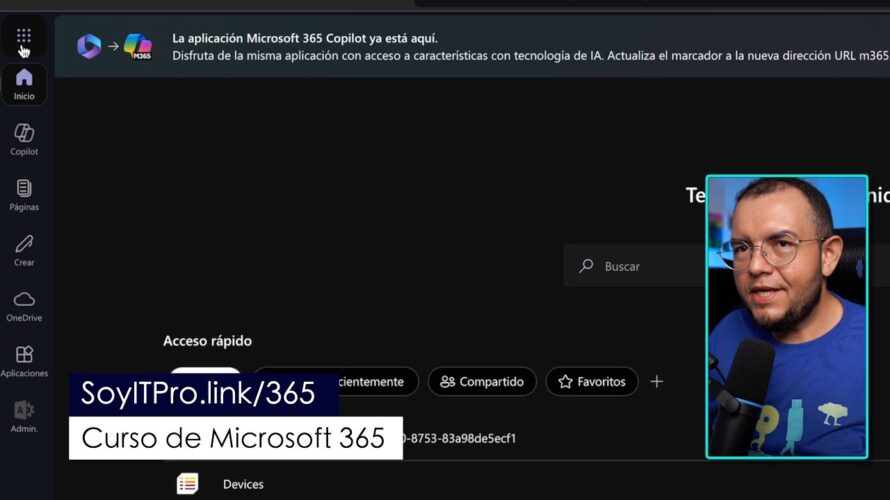Click the star icon on Favoritos

[565, 382]
